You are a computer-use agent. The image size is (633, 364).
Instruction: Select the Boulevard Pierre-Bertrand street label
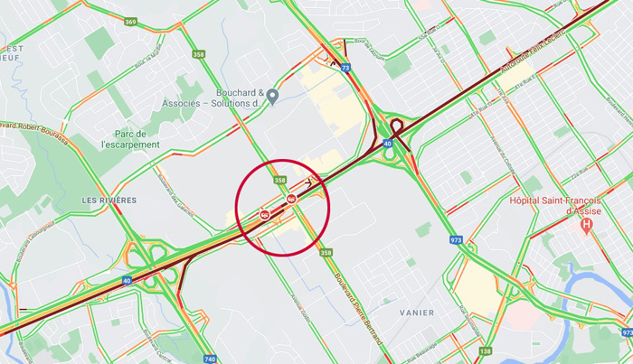pos(358,309)
